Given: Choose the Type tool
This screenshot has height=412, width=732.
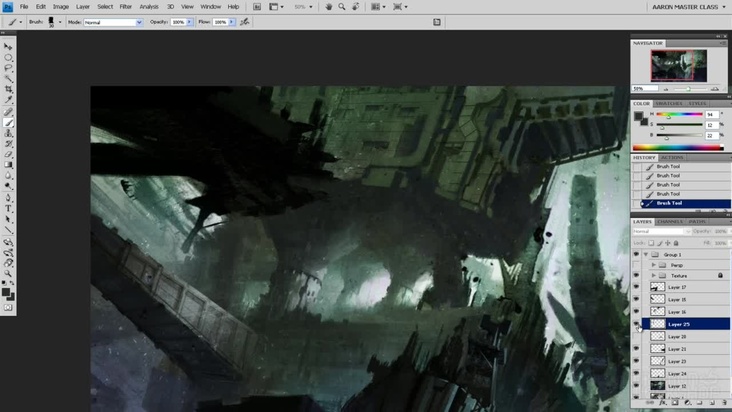Looking at the screenshot, I should (9, 208).
